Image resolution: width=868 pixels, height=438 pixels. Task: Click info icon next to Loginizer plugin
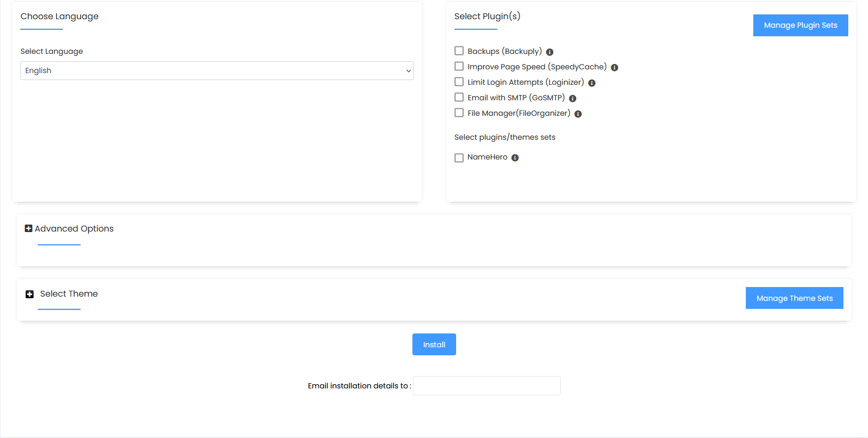tap(592, 83)
